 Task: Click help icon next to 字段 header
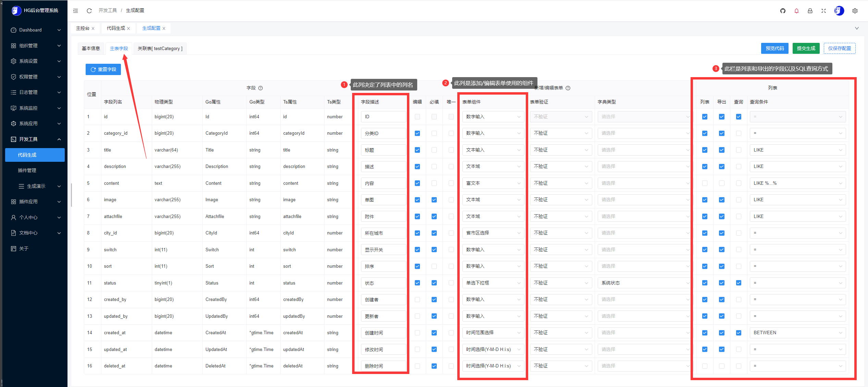pyautogui.click(x=260, y=88)
